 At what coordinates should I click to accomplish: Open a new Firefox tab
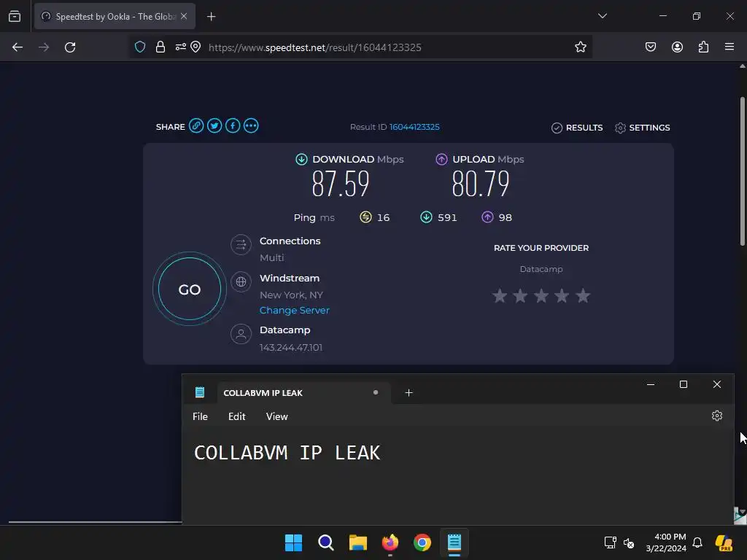pyautogui.click(x=212, y=17)
